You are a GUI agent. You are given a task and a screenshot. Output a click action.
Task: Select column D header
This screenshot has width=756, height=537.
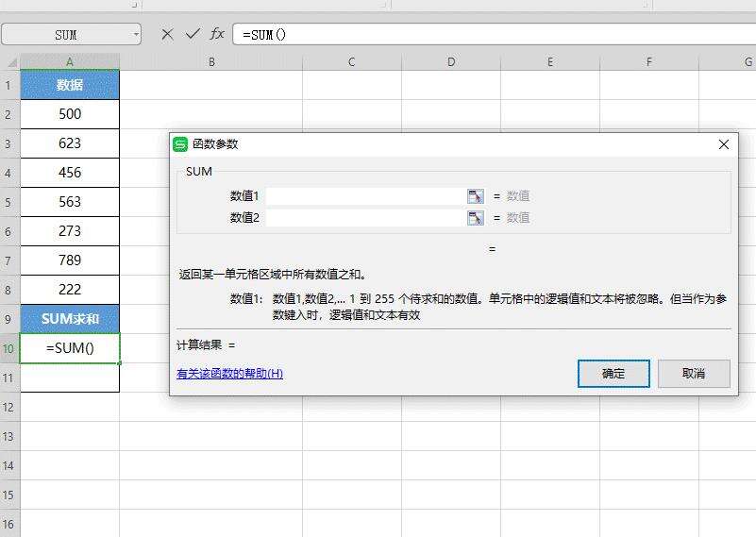[451, 61]
